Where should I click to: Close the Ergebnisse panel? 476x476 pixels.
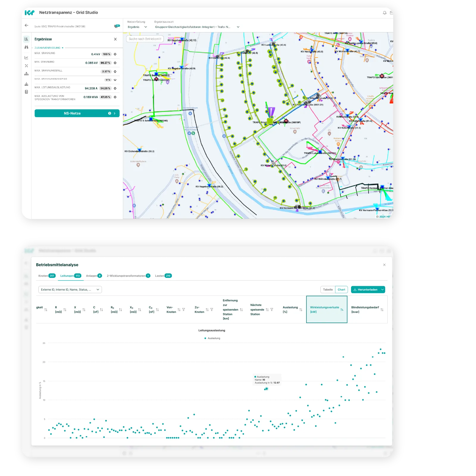[x=115, y=39]
